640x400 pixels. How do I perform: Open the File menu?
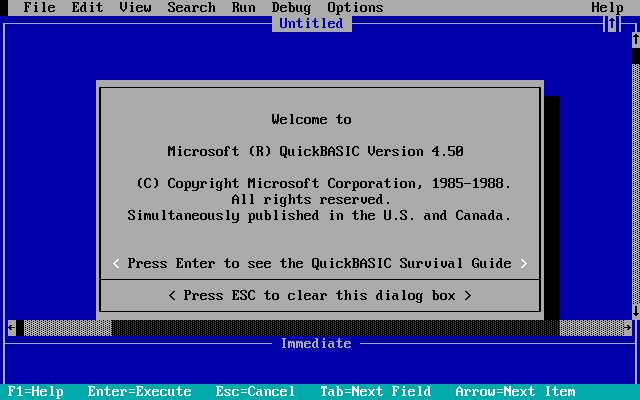[39, 7]
